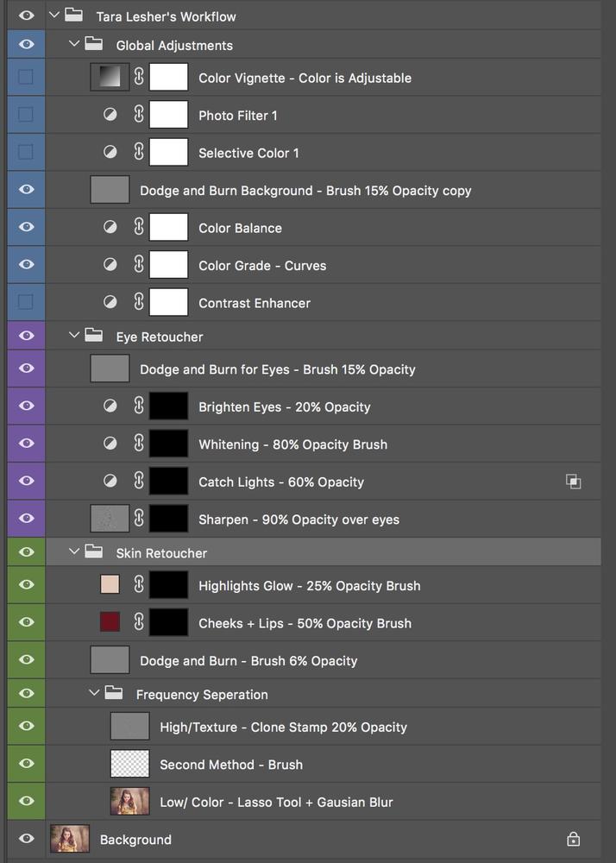Click the Brighten Eyes adjustment icon

(110, 406)
